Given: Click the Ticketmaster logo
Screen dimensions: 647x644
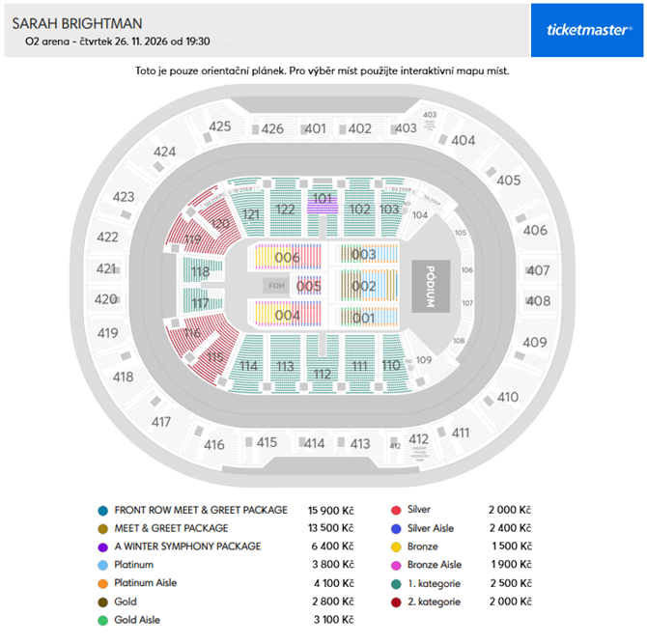Looking at the screenshot, I should click(588, 30).
